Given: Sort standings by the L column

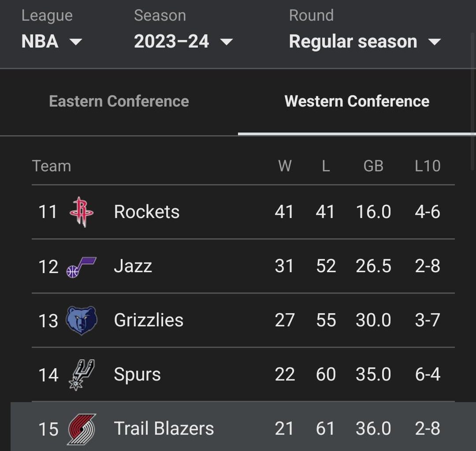Looking at the screenshot, I should coord(326,166).
